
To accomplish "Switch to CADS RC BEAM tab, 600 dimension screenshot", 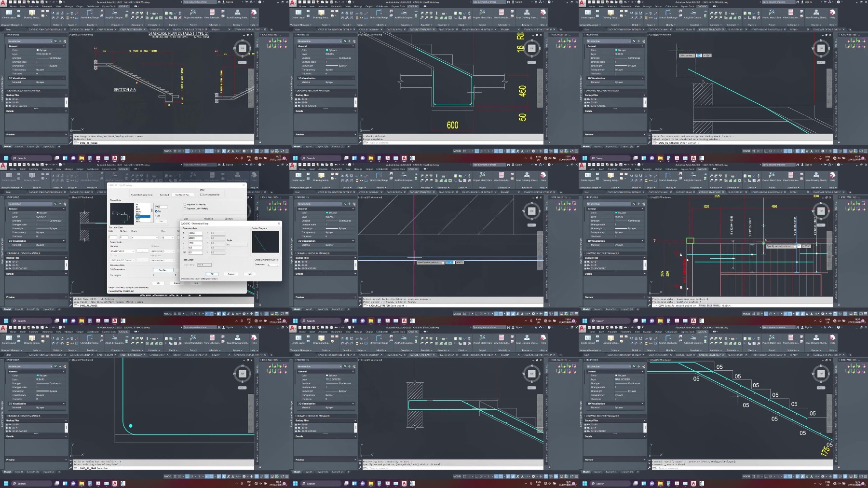I will point(394,29).
